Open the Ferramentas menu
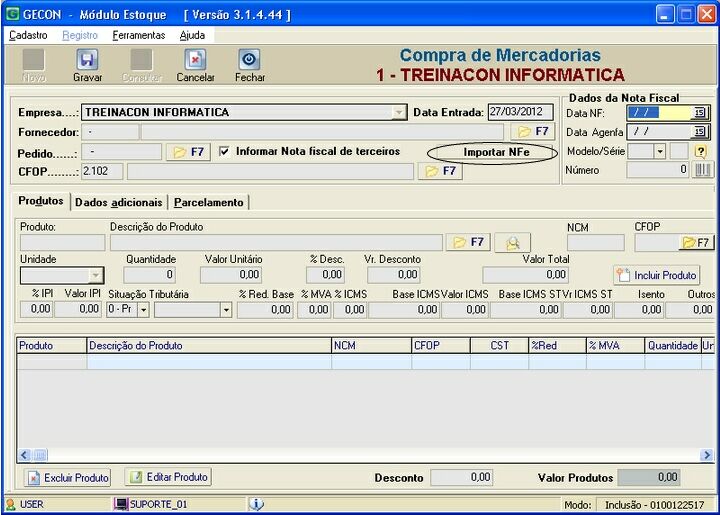 point(139,35)
